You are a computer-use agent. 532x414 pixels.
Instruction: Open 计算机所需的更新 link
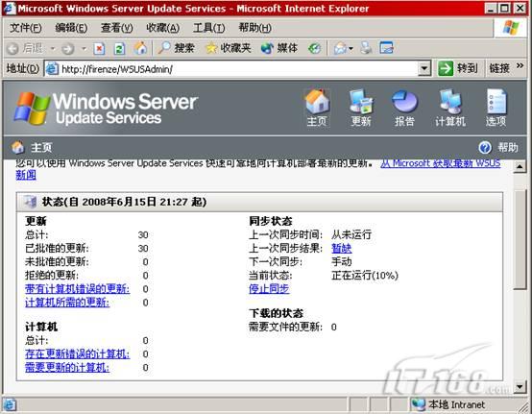coord(67,303)
